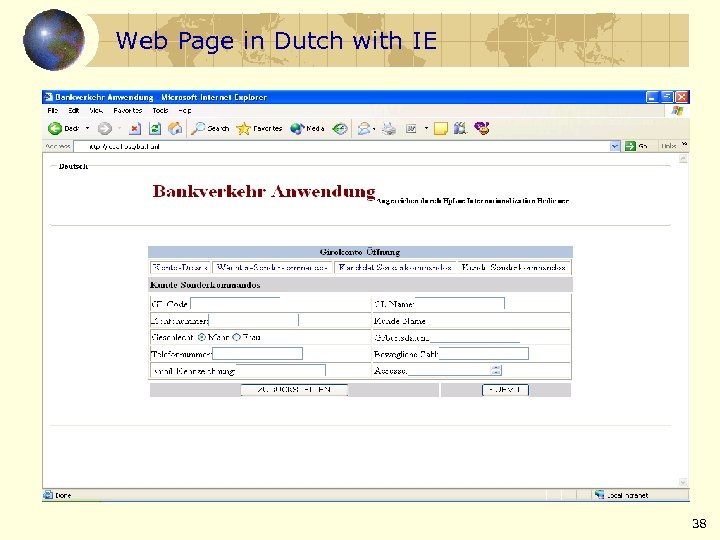Viewport: 720px width, 540px height.
Task: Open the Edit menu
Action: tap(74, 111)
